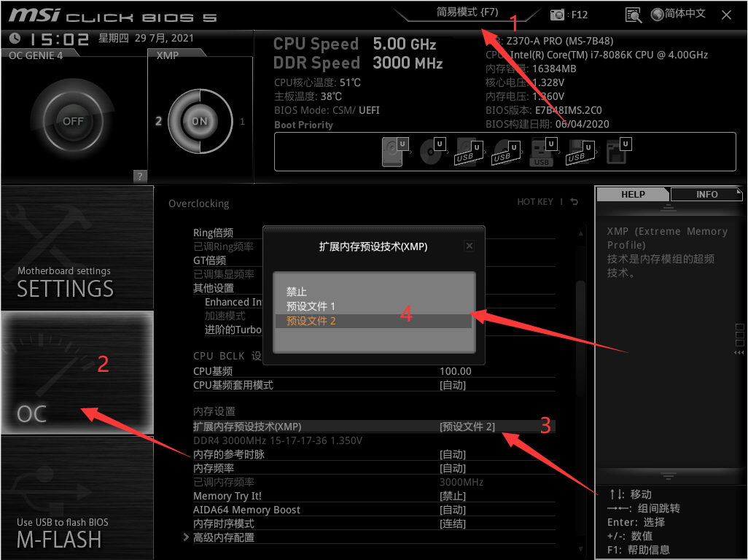The image size is (748, 560).
Task: Open the 内存的参考时脉 [自动] dropdown
Action: click(x=452, y=454)
